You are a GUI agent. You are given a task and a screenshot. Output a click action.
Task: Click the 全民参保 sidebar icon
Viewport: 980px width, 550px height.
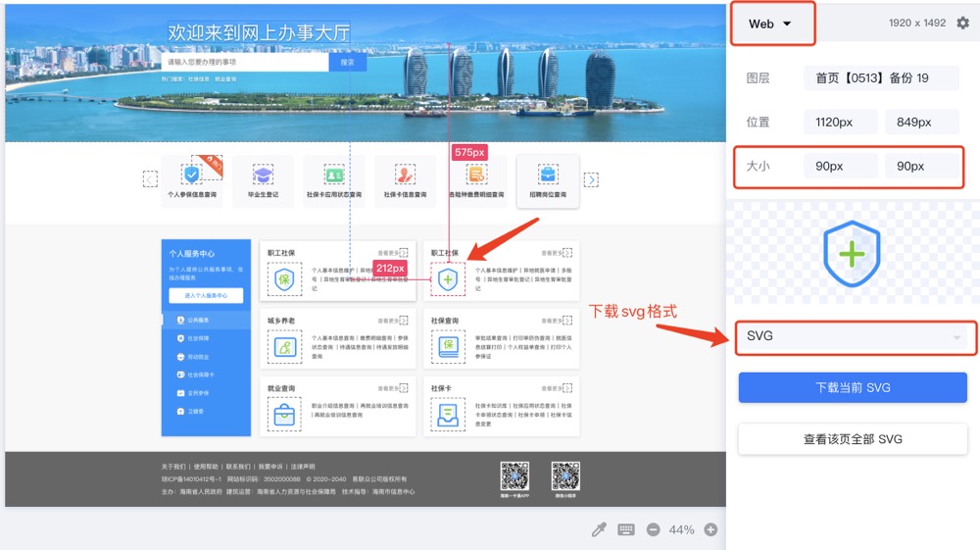click(x=180, y=393)
